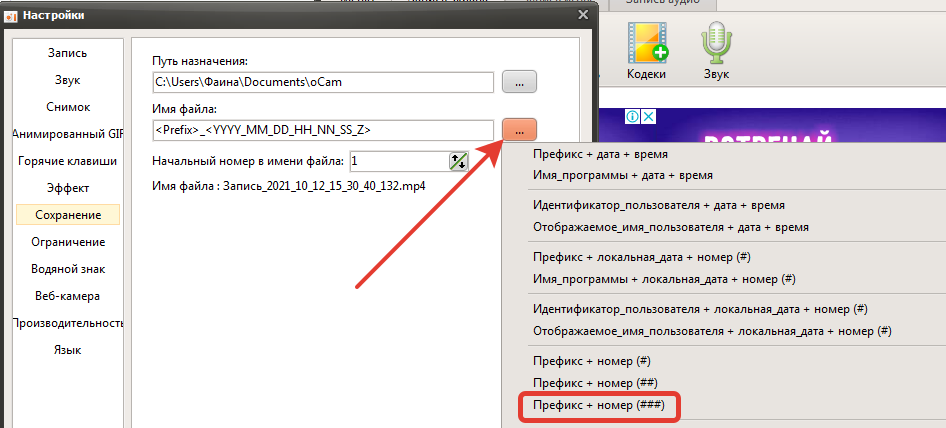Close the ad with the X icon
The image size is (946, 428).
pyautogui.click(x=647, y=117)
